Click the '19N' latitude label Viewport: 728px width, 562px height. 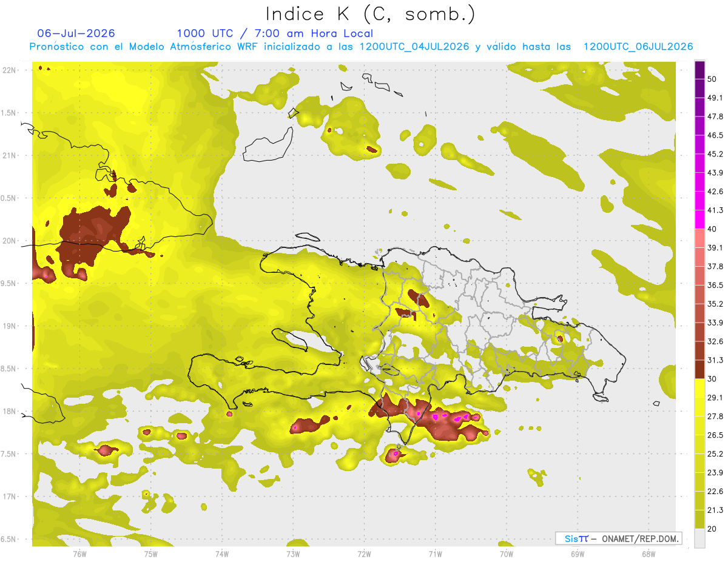click(10, 326)
